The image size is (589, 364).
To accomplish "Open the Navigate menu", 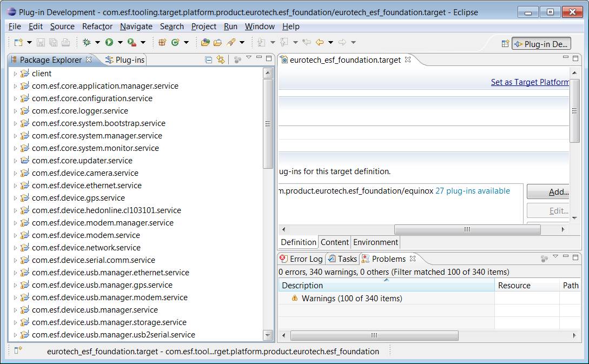I will [136, 26].
